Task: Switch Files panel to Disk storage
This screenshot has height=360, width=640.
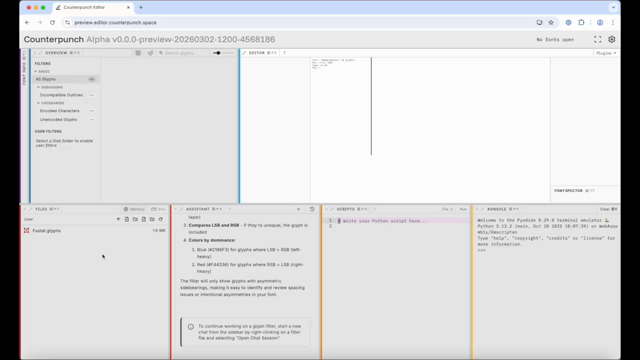Action: 158,209
